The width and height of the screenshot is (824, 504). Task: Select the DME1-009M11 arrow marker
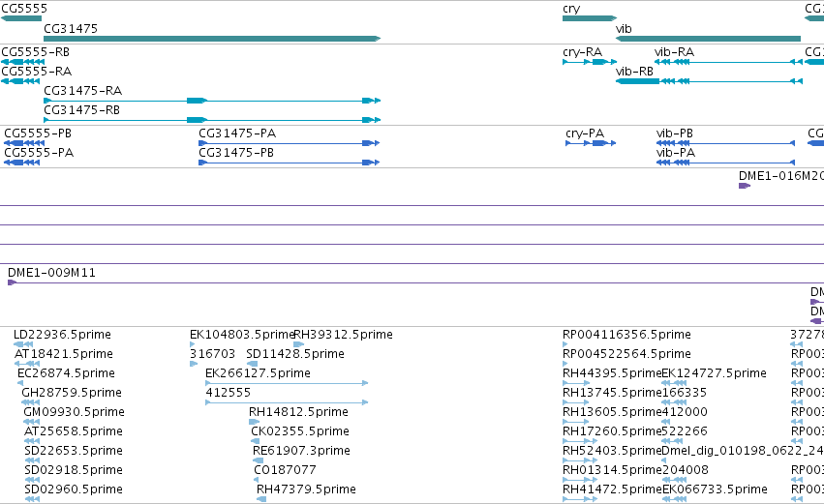coord(12,282)
